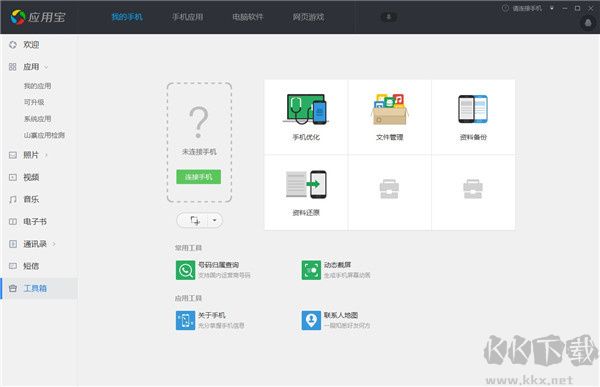Click the 联系人地图 contacts map icon
Viewport: 600px width, 387px height.
point(311,320)
